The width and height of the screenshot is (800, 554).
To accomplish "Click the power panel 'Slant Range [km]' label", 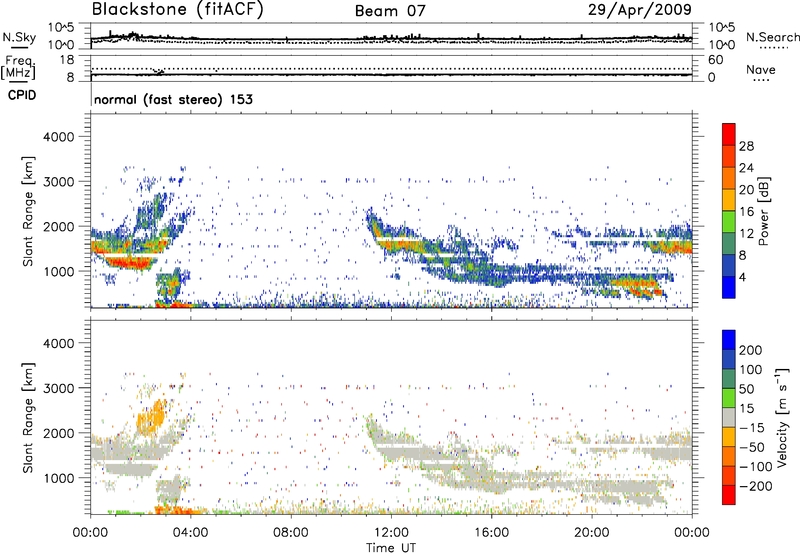I will [28, 211].
